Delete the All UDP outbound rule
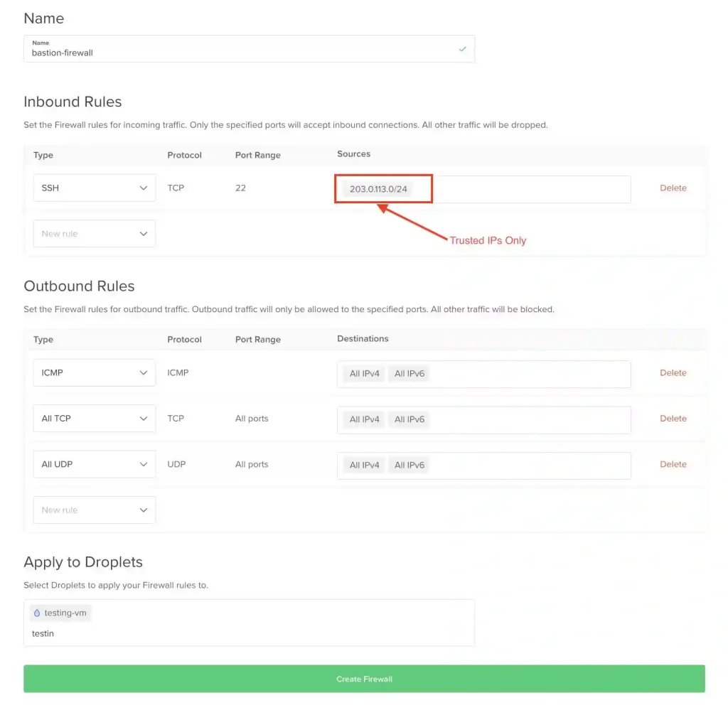This screenshot has width=728, height=715. click(x=673, y=464)
